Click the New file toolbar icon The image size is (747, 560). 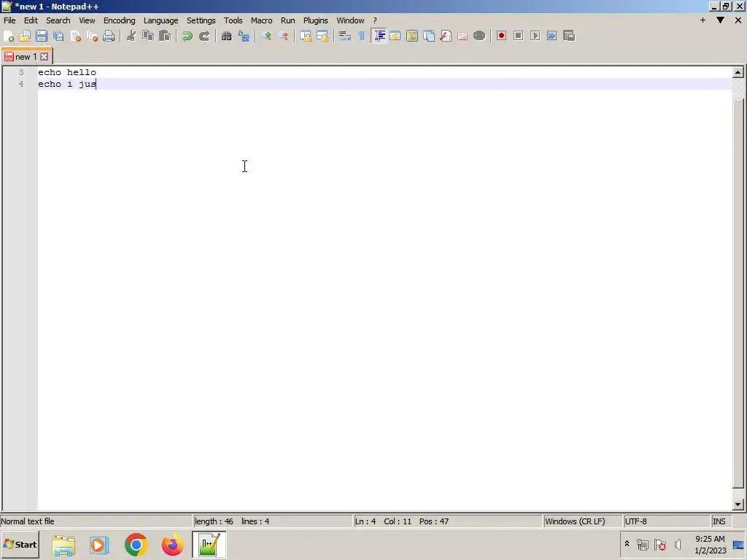click(9, 36)
